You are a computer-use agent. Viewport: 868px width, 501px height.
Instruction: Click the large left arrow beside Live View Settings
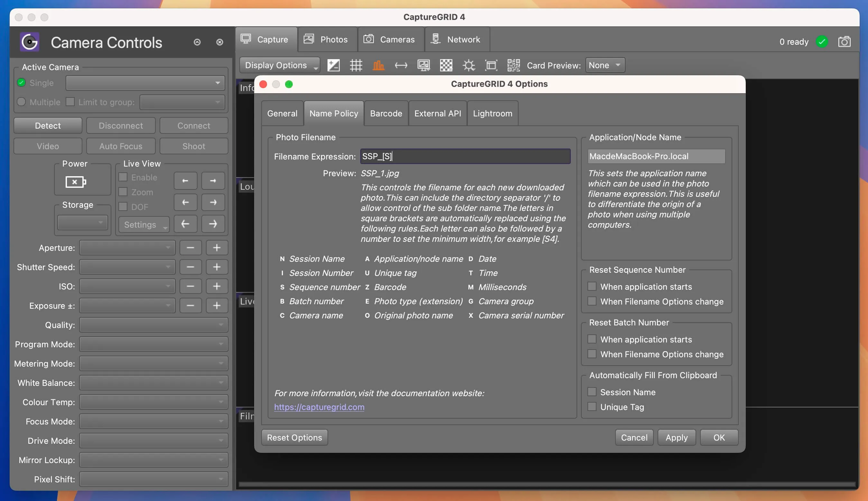point(185,224)
